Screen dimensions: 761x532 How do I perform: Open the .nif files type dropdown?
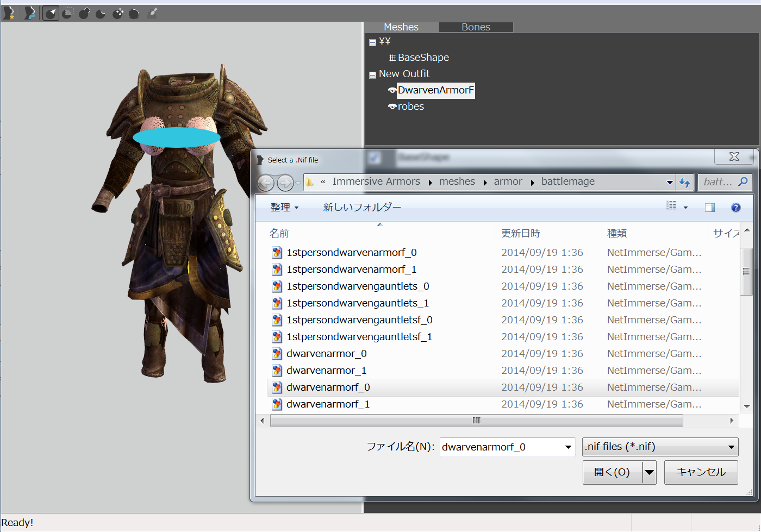pos(732,447)
